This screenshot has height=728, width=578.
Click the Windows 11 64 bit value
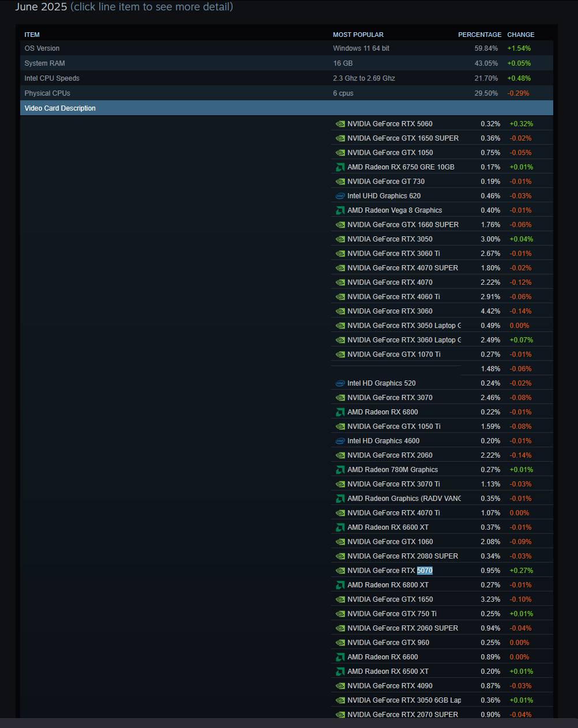[x=361, y=48]
